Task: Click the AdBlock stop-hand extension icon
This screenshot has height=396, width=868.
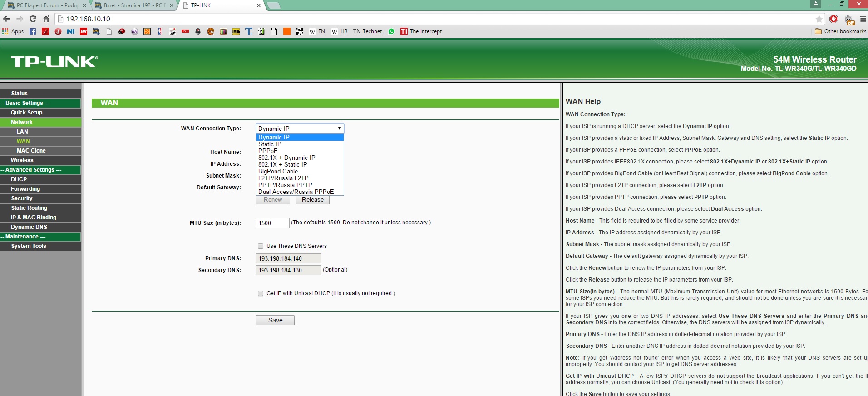Action: click(x=833, y=19)
